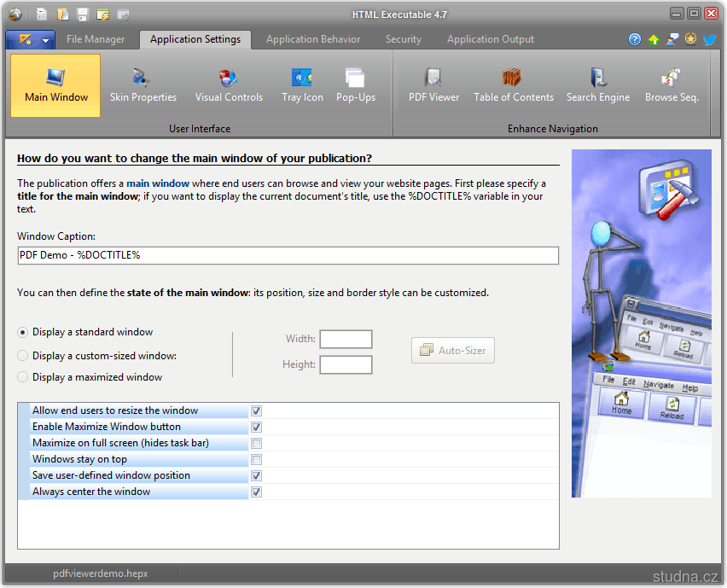
Task: Open the Search Engine settings
Action: [597, 85]
